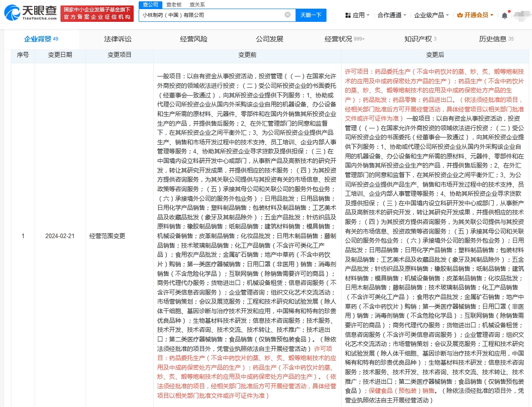Viewport: 532px width, 407px height.
Task: Expand the 企业级产品 dropdown
Action: click(x=432, y=15)
